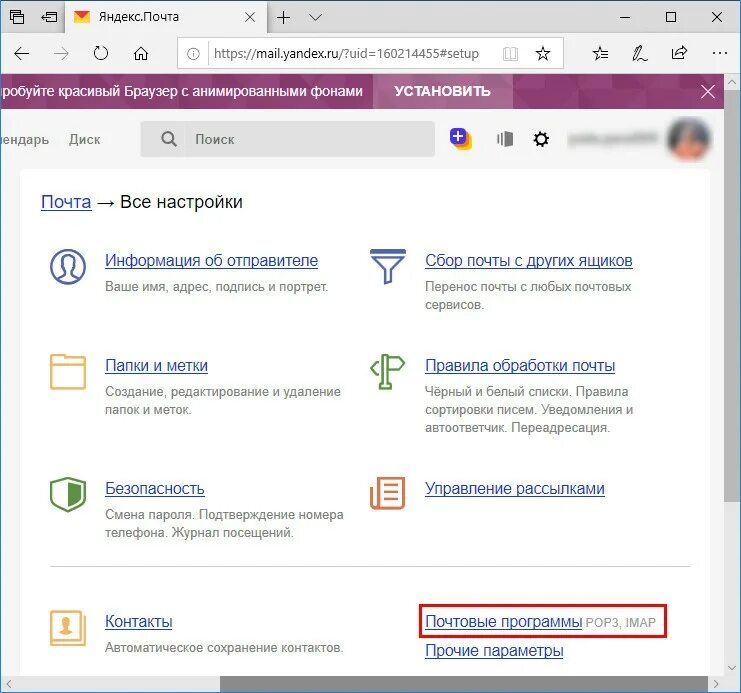Open the settings gear icon
This screenshot has height=693, width=741.
pos(541,139)
